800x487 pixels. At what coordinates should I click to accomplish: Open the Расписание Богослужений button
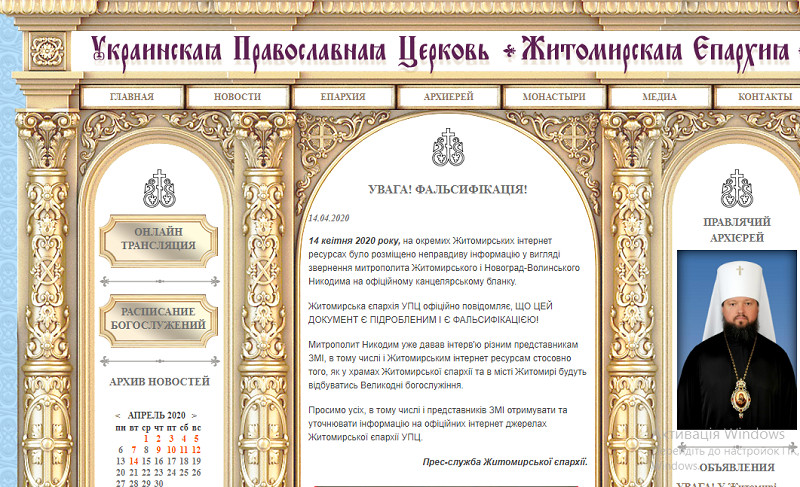[x=159, y=319]
